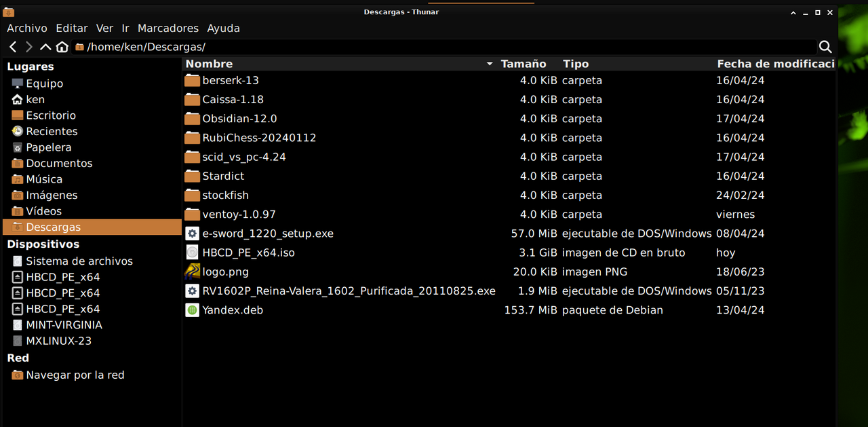
Task: Open the Marcadores menu
Action: [x=168, y=29]
